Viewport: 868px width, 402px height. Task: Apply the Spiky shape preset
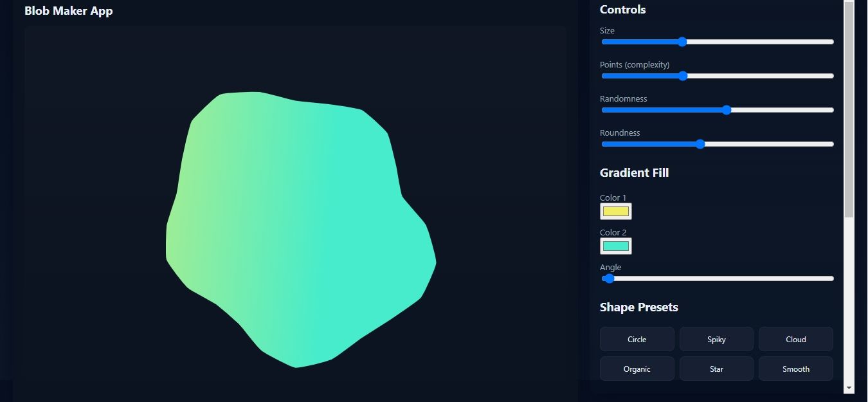(716, 339)
